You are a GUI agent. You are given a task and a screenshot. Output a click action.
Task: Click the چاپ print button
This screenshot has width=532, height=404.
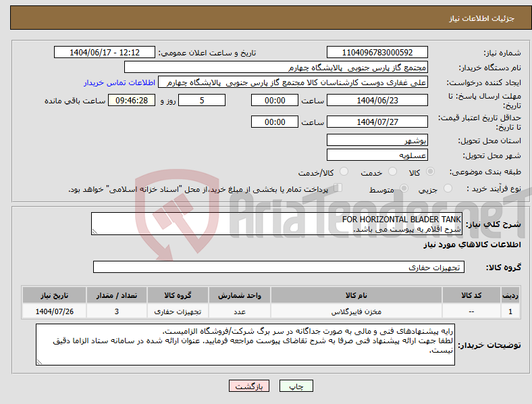point(296,386)
